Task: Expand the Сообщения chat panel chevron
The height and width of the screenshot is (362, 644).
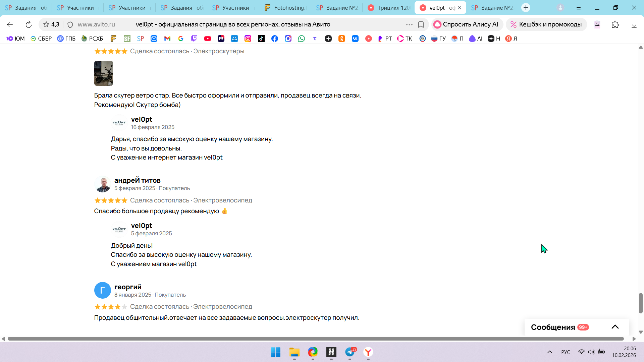Action: tap(615, 327)
